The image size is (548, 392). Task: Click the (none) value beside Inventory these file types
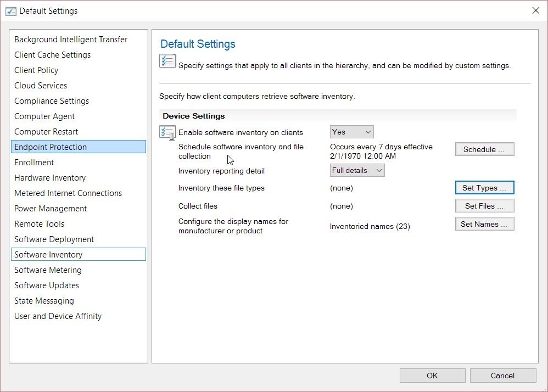coord(342,188)
